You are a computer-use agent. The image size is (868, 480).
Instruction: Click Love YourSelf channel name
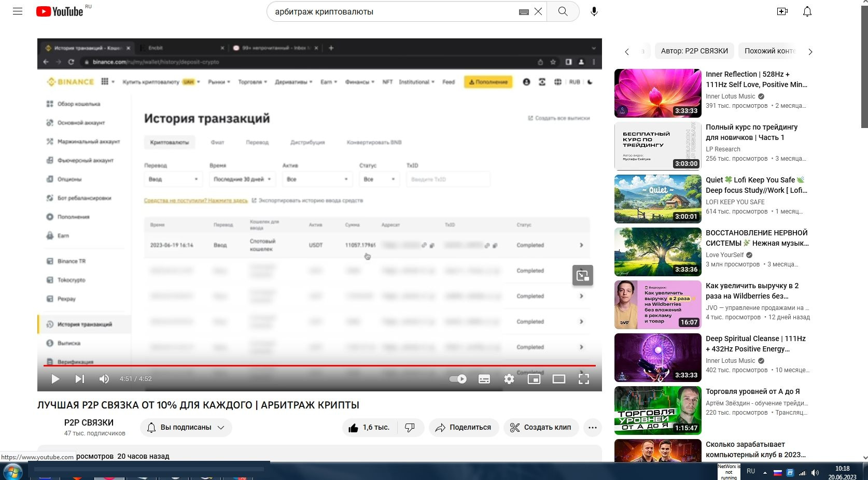pyautogui.click(x=724, y=255)
